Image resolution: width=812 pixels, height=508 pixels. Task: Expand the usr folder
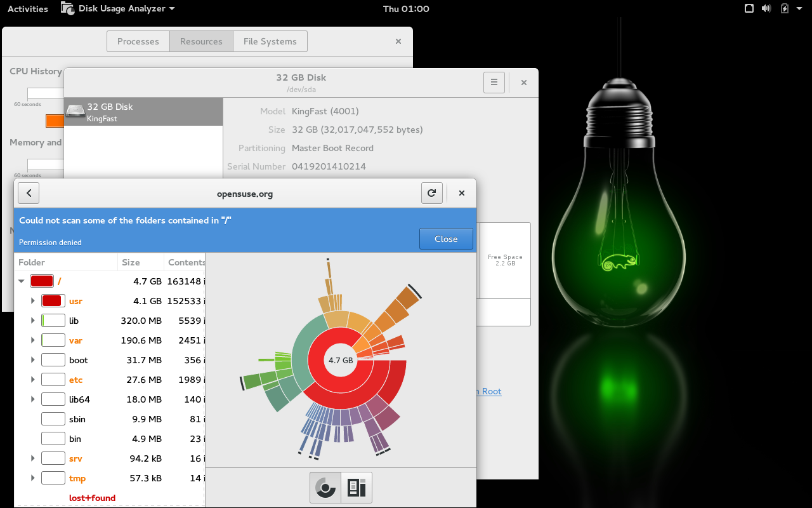point(32,301)
